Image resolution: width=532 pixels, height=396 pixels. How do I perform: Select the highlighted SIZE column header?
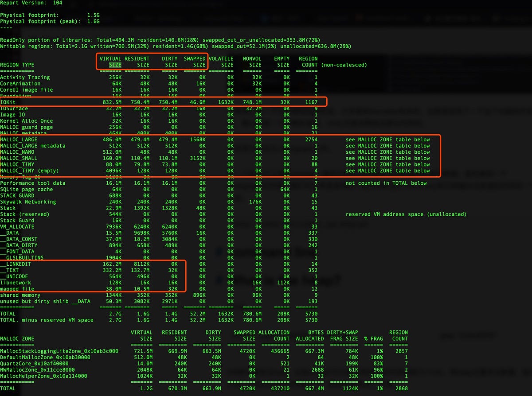coord(116,65)
